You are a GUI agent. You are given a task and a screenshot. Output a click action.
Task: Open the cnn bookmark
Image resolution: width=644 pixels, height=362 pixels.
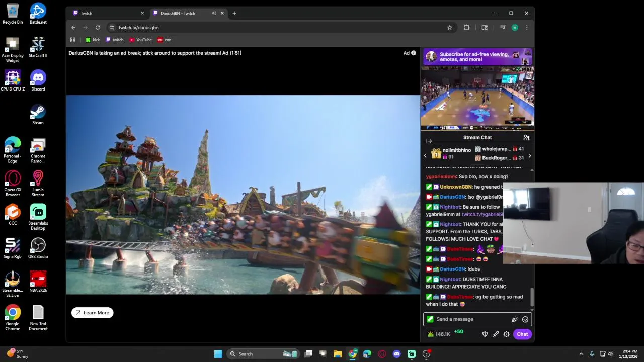[165, 40]
